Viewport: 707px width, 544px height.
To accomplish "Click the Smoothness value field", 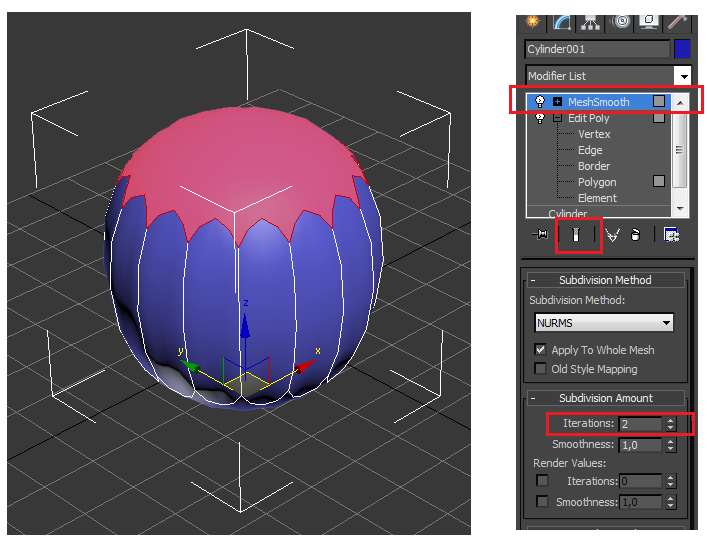I will [640, 445].
